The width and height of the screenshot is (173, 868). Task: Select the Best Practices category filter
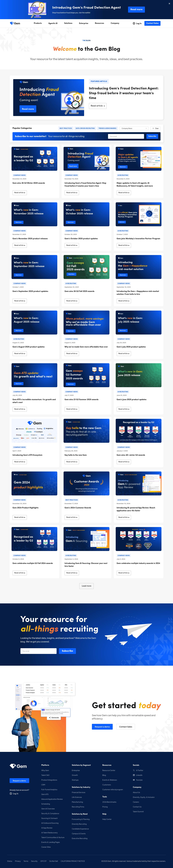[66, 128]
